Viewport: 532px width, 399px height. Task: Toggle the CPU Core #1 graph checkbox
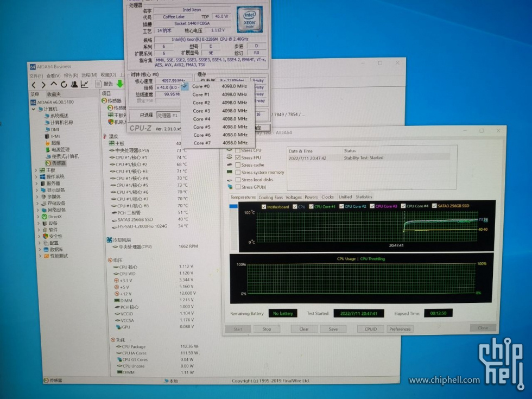pos(311,206)
